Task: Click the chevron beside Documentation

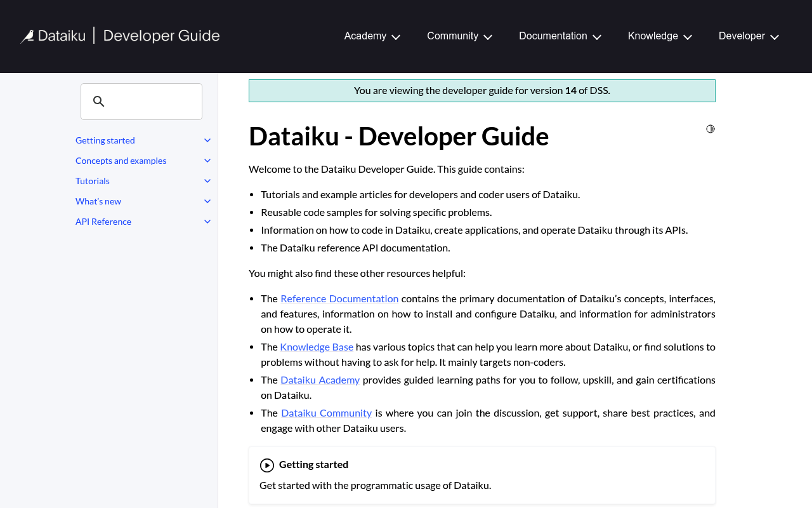Action: (x=597, y=37)
